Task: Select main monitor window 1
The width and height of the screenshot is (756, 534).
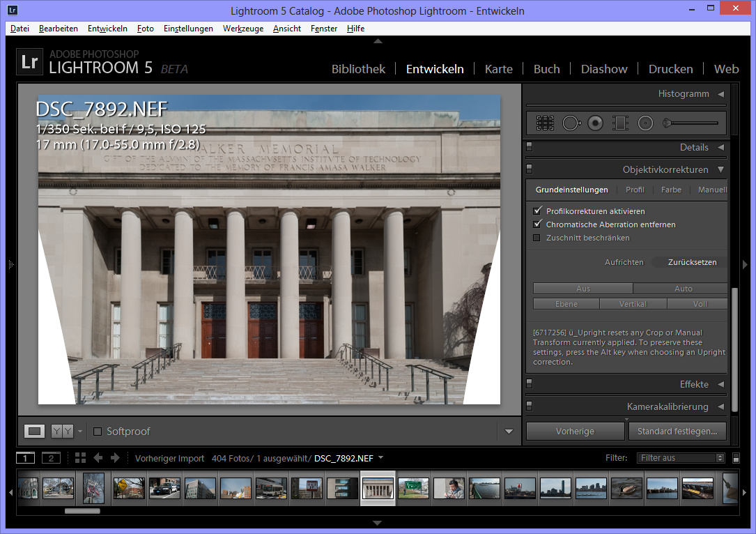Action: [x=25, y=458]
